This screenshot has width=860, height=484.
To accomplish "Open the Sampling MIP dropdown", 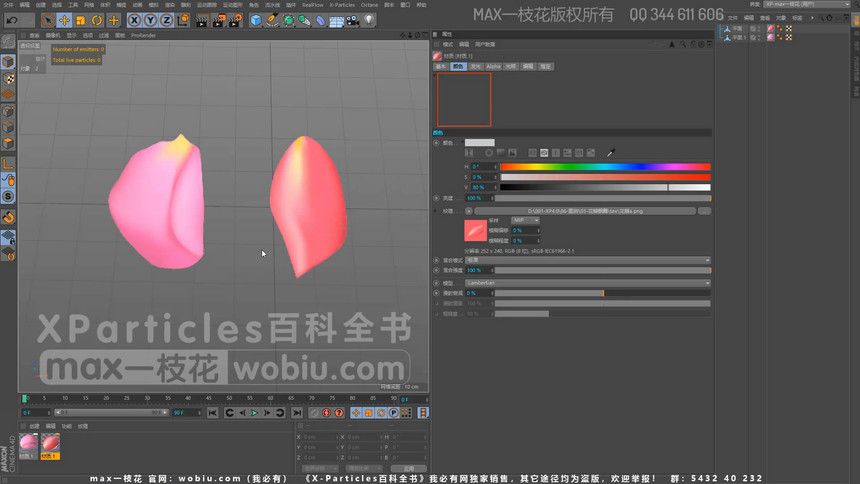I will [525, 220].
